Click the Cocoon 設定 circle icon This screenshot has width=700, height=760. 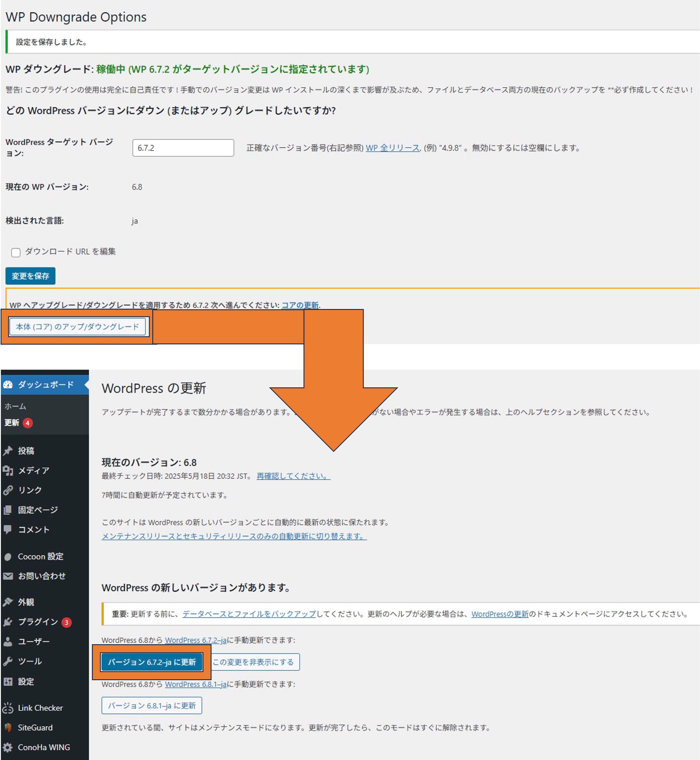pyautogui.click(x=8, y=557)
